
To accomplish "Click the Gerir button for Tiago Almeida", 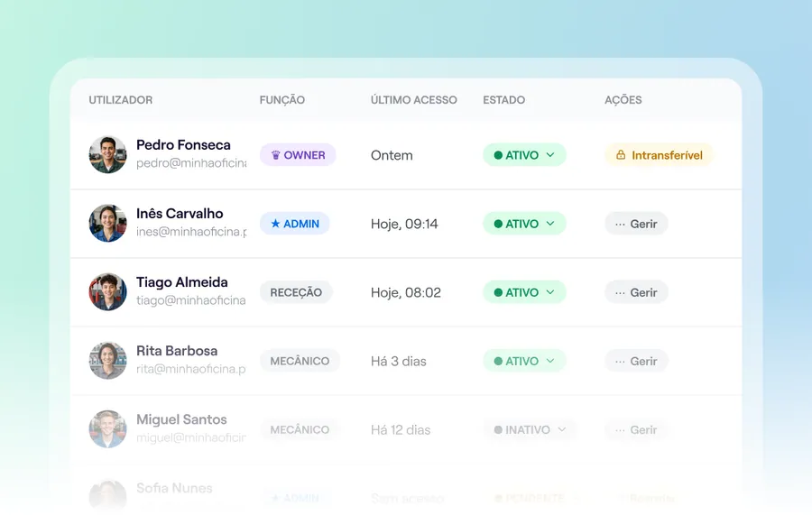I will [636, 292].
